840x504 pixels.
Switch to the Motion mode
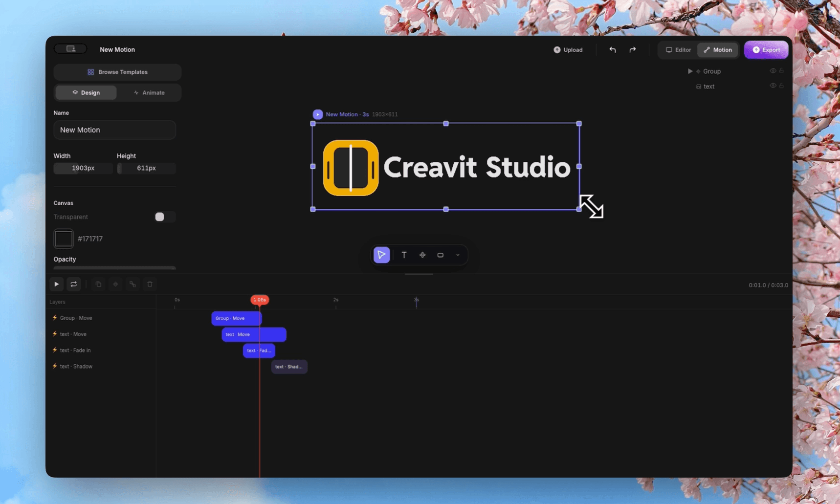(717, 50)
